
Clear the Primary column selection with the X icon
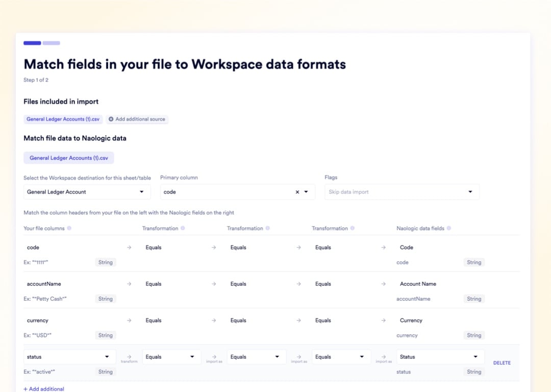click(x=296, y=192)
